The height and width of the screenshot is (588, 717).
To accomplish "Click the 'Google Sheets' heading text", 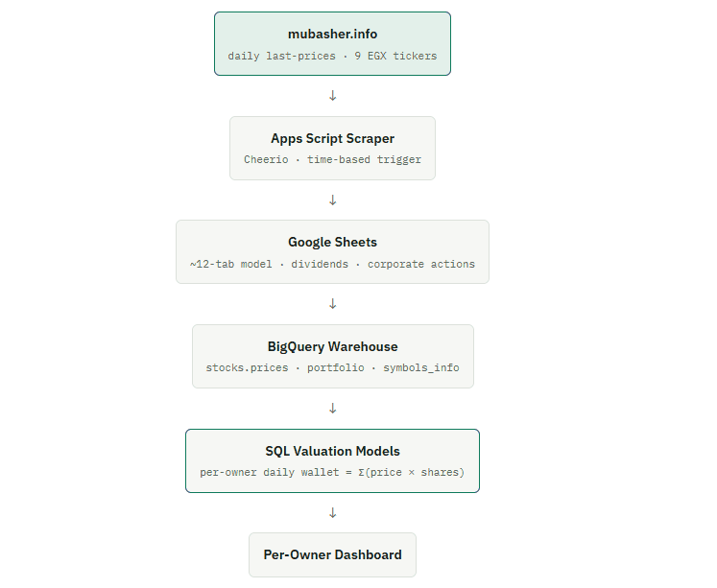I will (332, 242).
